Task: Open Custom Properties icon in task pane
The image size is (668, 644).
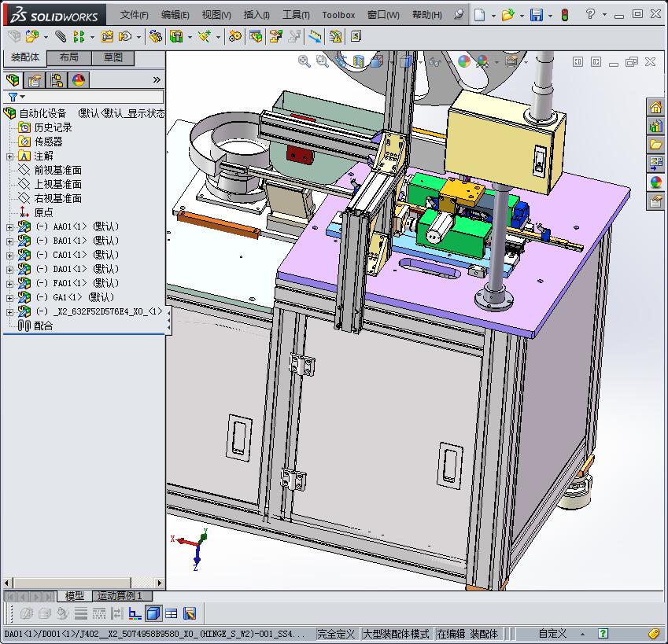Action: coord(655,201)
